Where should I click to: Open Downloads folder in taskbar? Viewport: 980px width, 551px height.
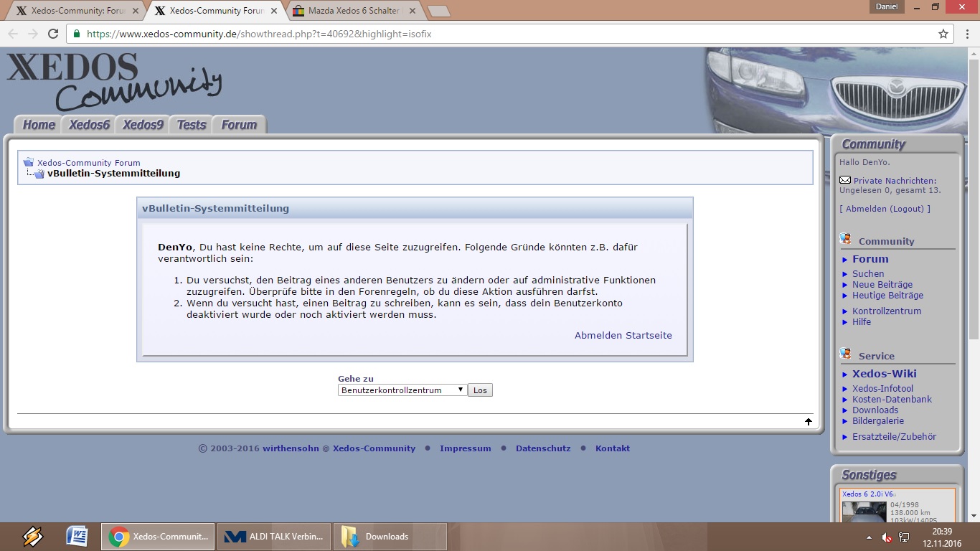(390, 537)
